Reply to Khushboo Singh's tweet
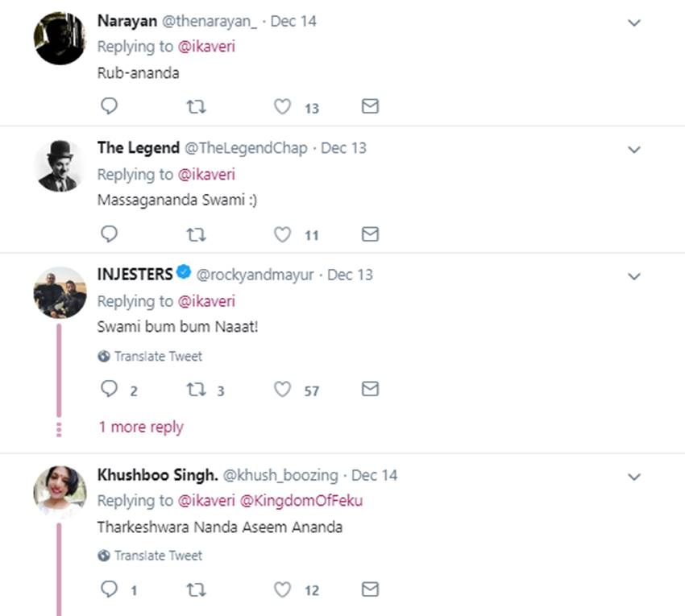Viewport: 685px width, 616px height. point(109,589)
